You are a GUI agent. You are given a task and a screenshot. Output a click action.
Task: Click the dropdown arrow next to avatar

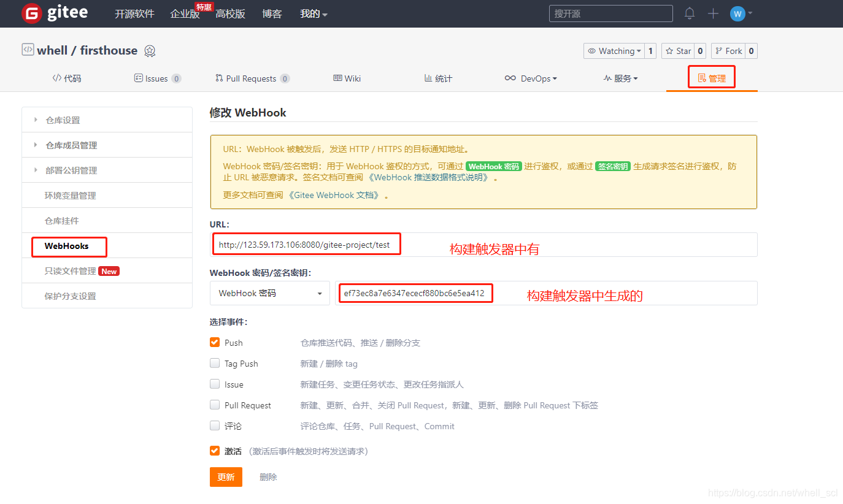(750, 13)
